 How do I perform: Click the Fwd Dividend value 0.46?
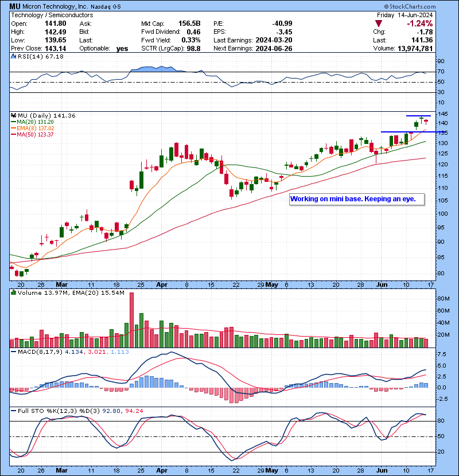click(193, 32)
